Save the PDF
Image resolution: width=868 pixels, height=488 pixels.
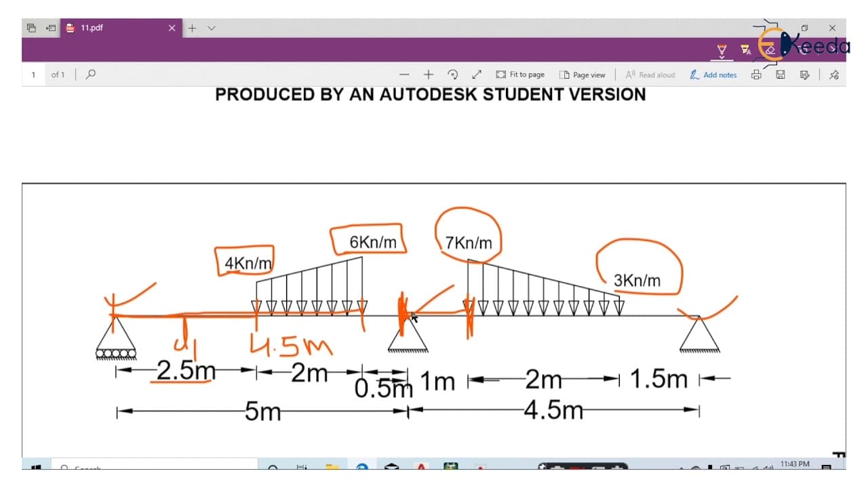(781, 75)
